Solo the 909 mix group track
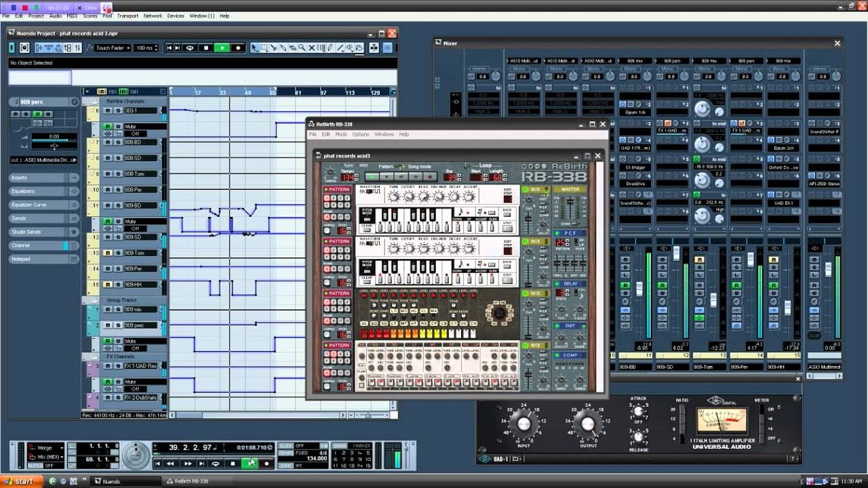 [117, 309]
